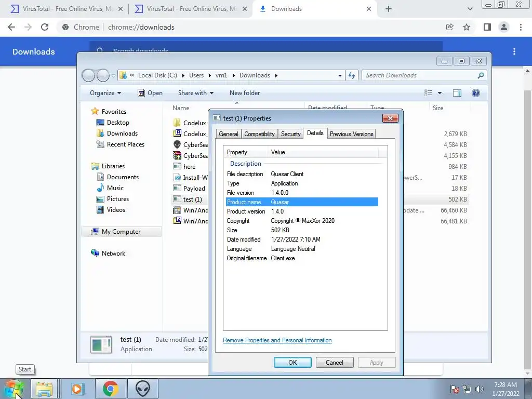
Task: Click Search Downloads field in Explorer
Action: [420, 75]
